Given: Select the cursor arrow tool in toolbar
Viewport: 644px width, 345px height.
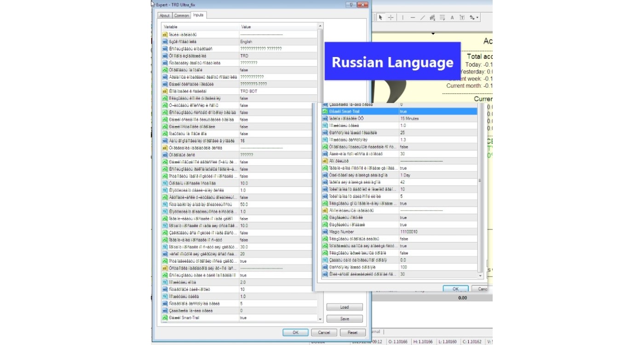Looking at the screenshot, I should 380,17.
